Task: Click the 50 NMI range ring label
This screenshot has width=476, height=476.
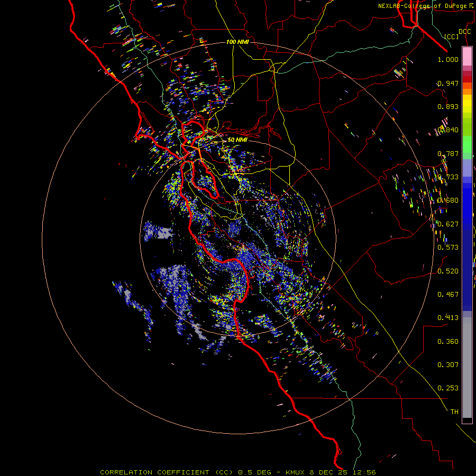Action: pos(237,140)
